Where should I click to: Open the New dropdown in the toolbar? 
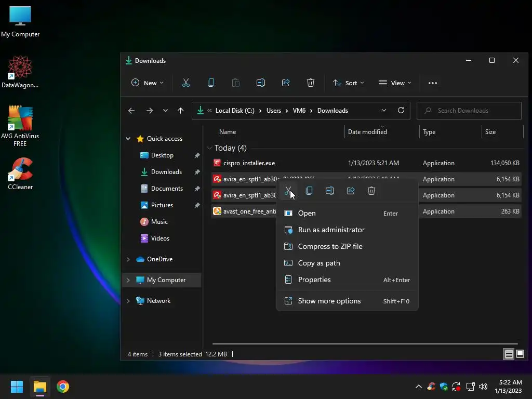(147, 83)
